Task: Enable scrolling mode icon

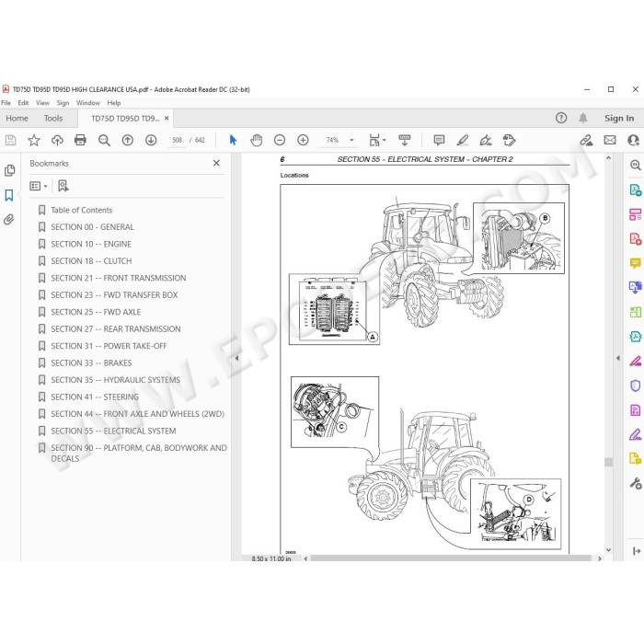Action: [x=405, y=141]
